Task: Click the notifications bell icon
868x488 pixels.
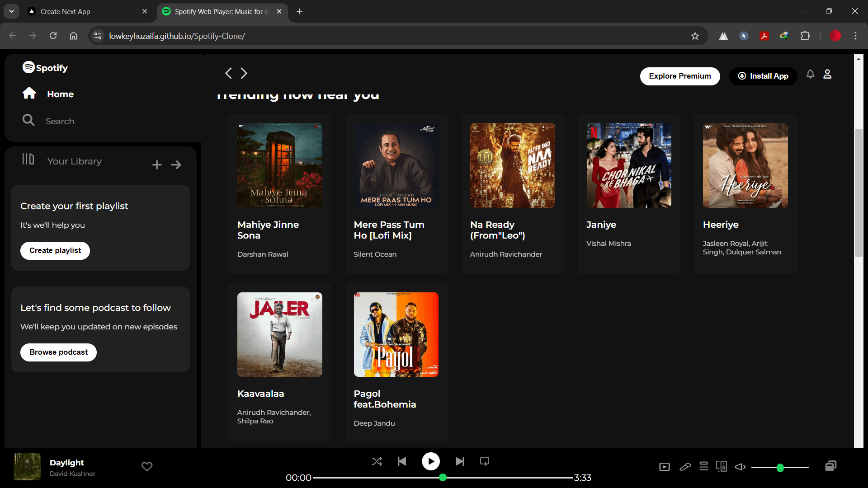Action: (810, 74)
